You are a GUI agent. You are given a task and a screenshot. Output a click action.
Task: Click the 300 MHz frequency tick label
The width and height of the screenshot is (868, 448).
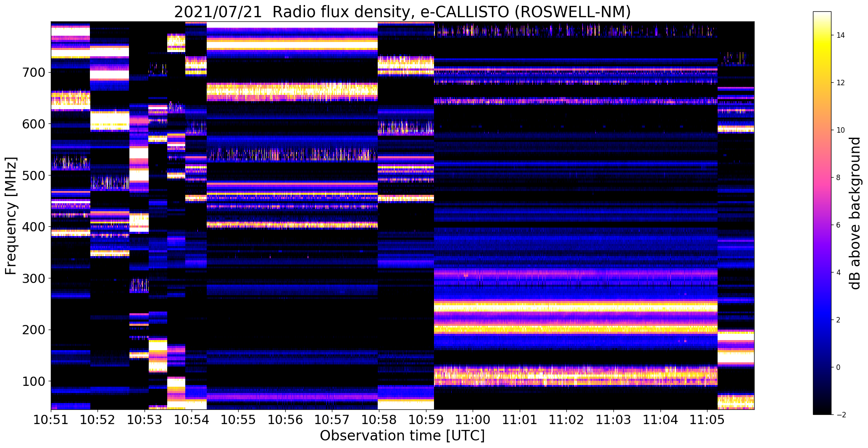33,278
